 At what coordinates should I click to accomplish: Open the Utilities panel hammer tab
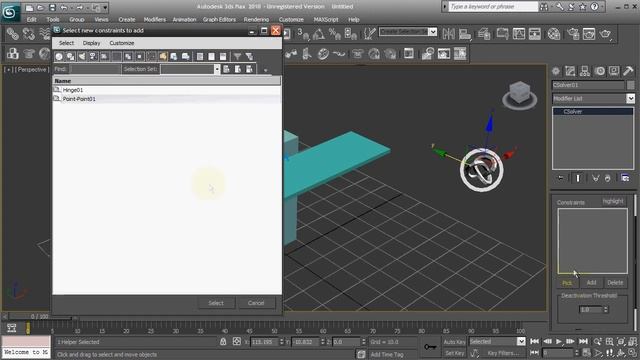pos(628,71)
